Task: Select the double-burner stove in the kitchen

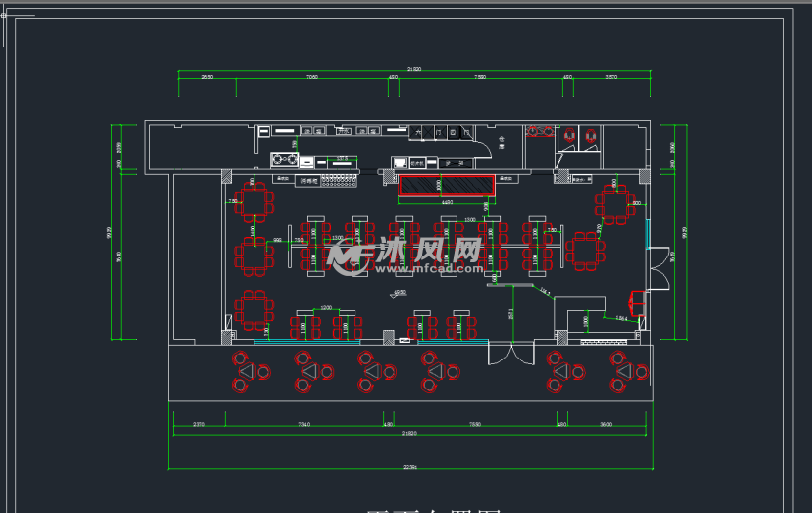Action: pos(285,160)
